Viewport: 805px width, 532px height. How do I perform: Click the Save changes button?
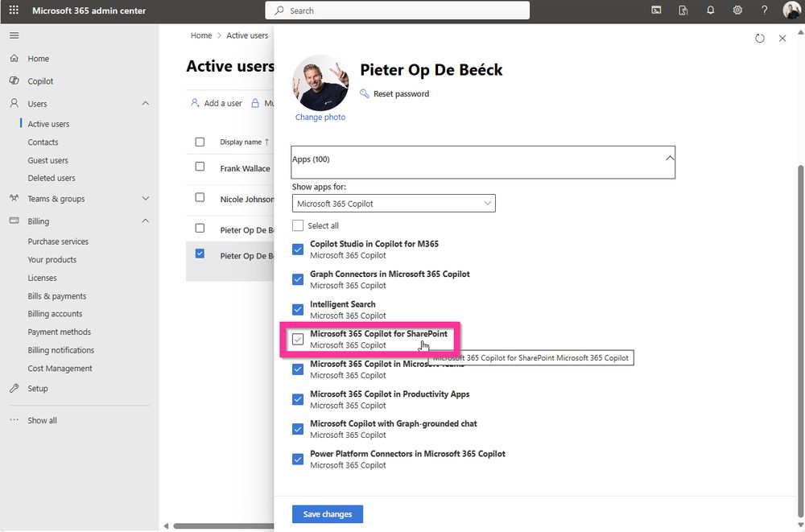pos(328,514)
